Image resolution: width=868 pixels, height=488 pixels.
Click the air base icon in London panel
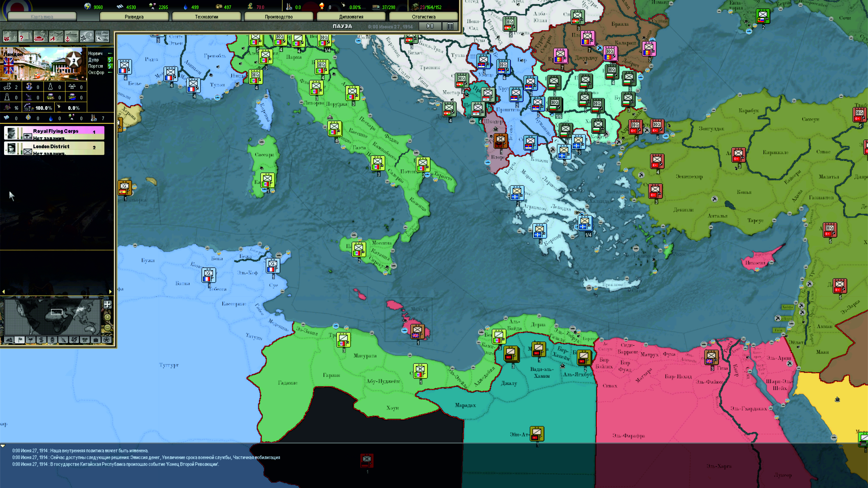tap(7, 87)
